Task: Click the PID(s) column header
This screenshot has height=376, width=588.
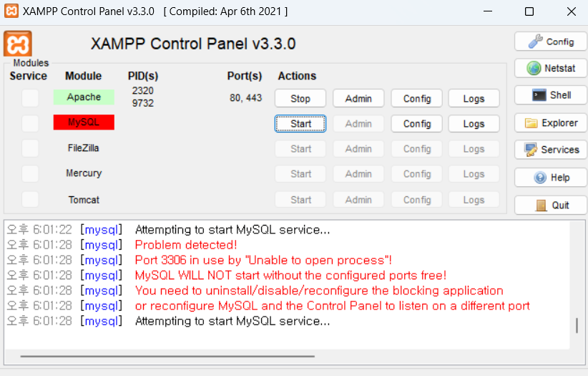Action: click(x=143, y=76)
